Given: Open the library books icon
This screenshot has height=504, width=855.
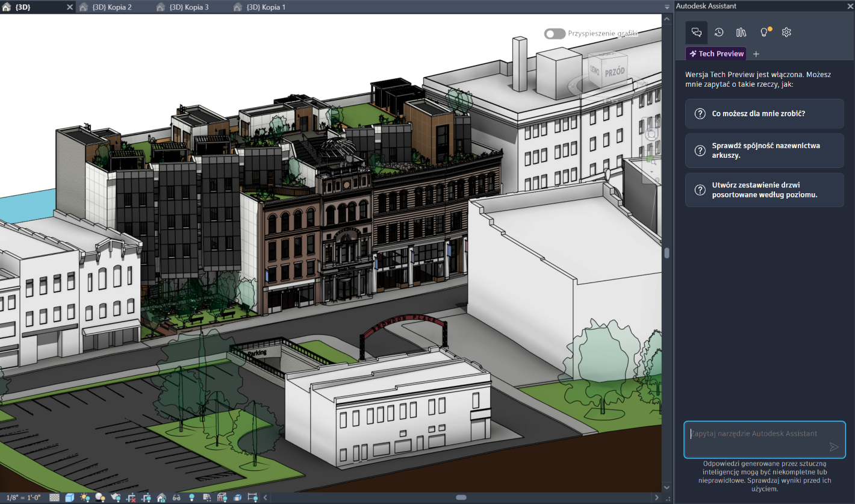Looking at the screenshot, I should point(741,33).
